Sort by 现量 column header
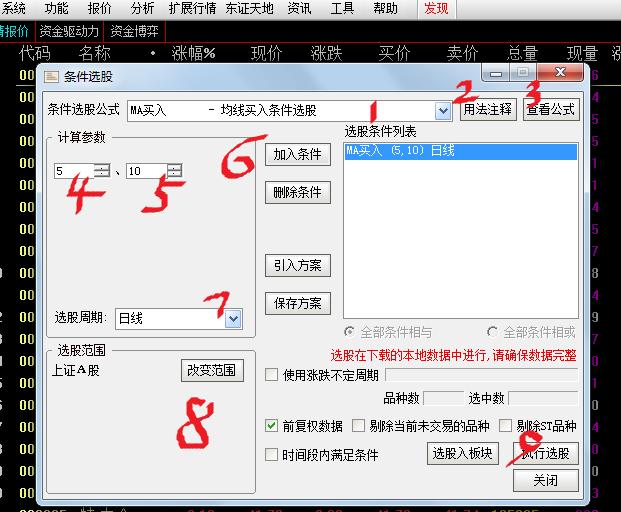This screenshot has height=512, width=621. pyautogui.click(x=582, y=53)
